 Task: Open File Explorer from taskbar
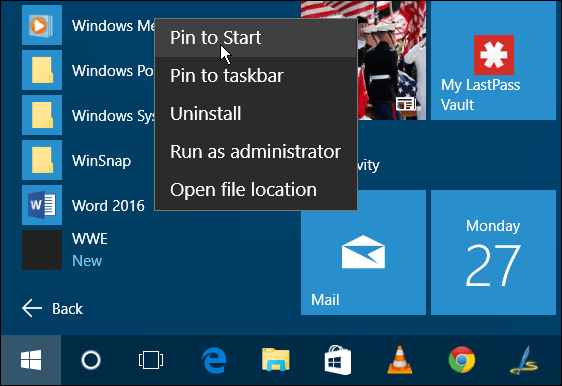(276, 359)
